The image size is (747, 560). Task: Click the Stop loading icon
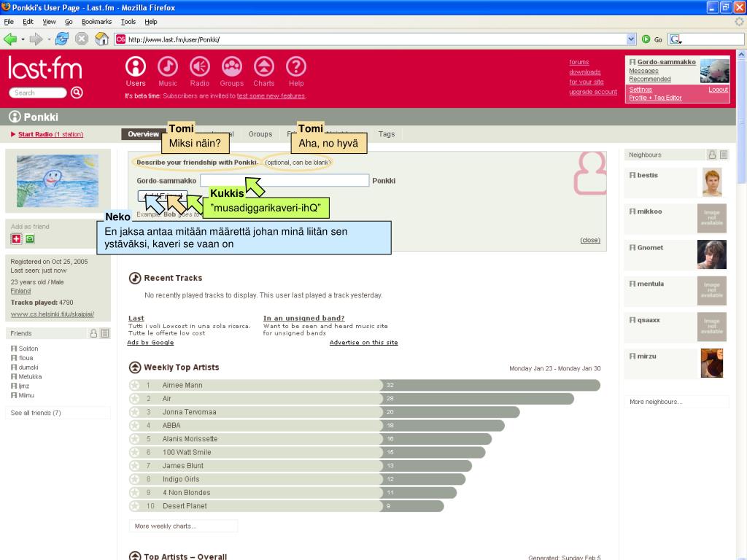(x=82, y=39)
